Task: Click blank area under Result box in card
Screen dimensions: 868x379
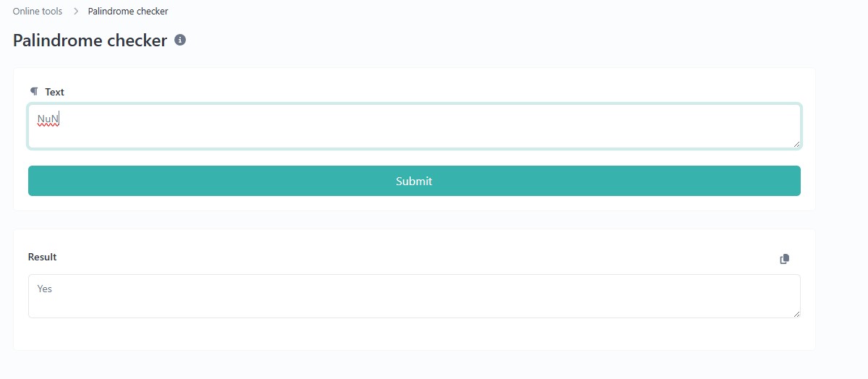Action: click(x=414, y=333)
